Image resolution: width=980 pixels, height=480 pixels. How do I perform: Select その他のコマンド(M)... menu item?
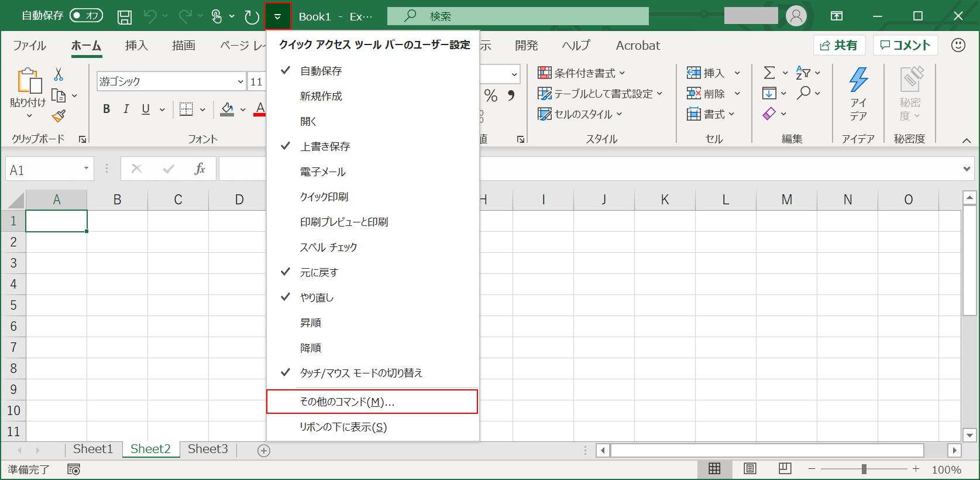(x=372, y=402)
